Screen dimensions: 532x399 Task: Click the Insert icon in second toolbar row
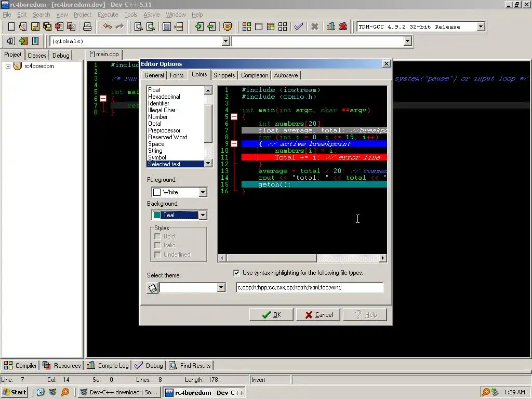11,41
